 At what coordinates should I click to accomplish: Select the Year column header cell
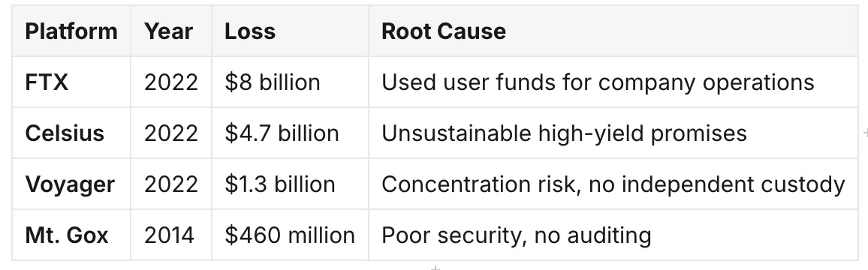(x=171, y=31)
